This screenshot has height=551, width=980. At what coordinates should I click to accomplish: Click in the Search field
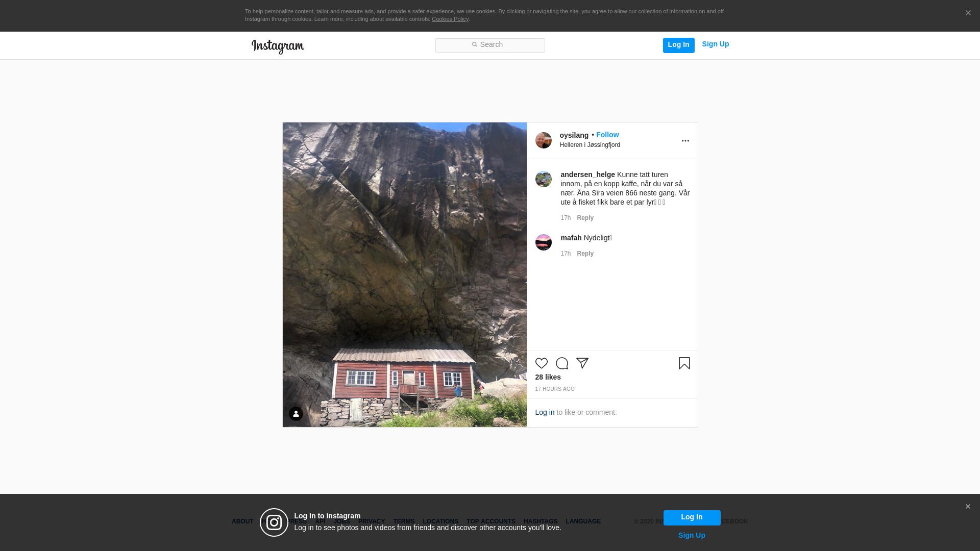point(490,45)
